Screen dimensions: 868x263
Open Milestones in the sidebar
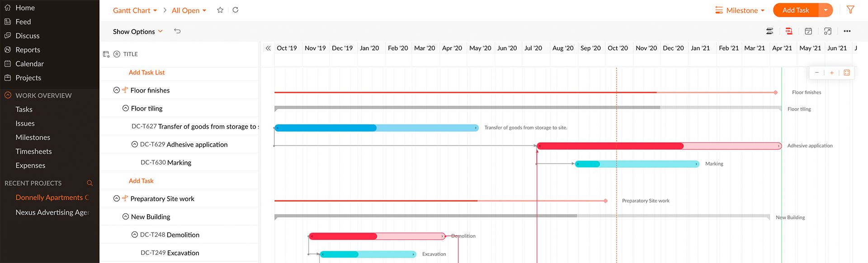point(33,137)
